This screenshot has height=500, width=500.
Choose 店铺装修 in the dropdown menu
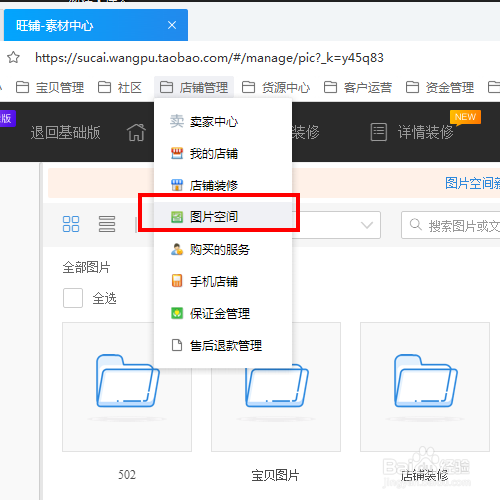click(x=223, y=185)
